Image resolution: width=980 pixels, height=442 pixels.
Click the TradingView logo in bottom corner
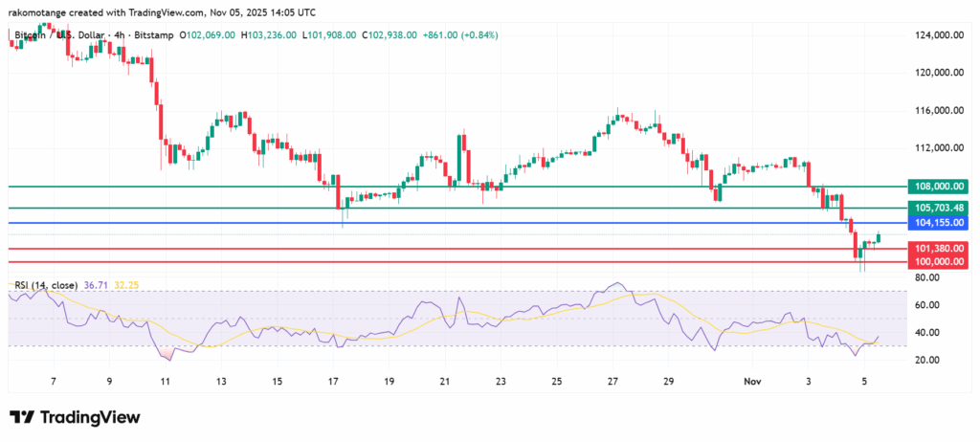coord(75,417)
